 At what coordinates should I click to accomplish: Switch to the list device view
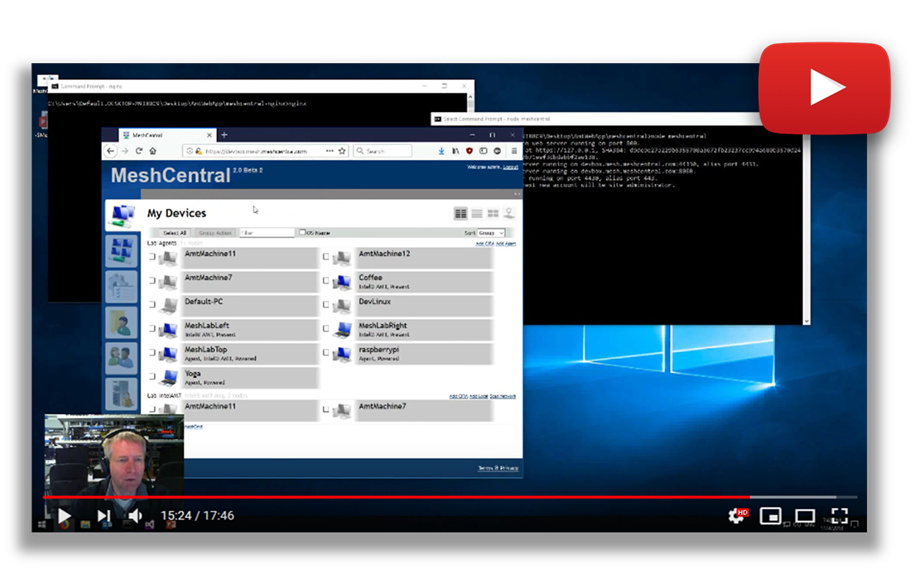(477, 213)
